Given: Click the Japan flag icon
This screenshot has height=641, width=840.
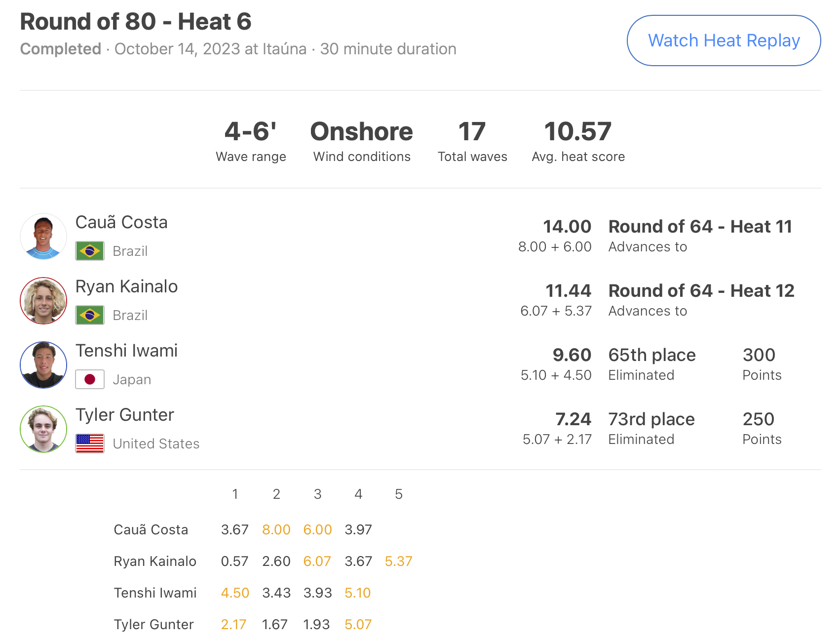Looking at the screenshot, I should [90, 379].
